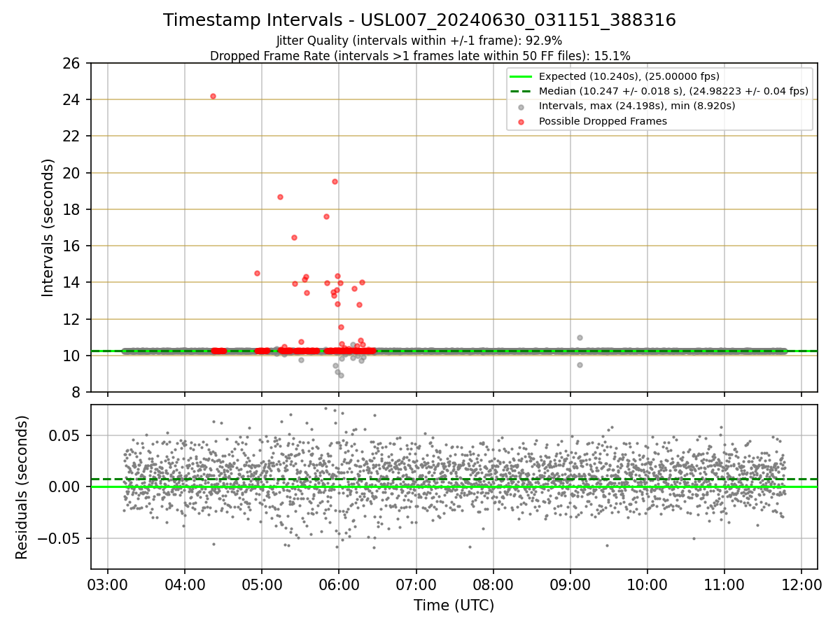Image resolution: width=840 pixels, height=630 pixels.
Task: Click the 'Residuals (seconds)' y-axis label
Action: pos(22,487)
